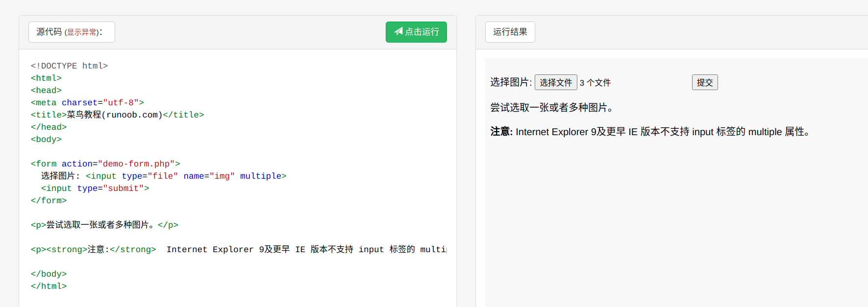Open the 运行结果 tab
Viewport: 868px width, 307px height.
click(x=510, y=32)
